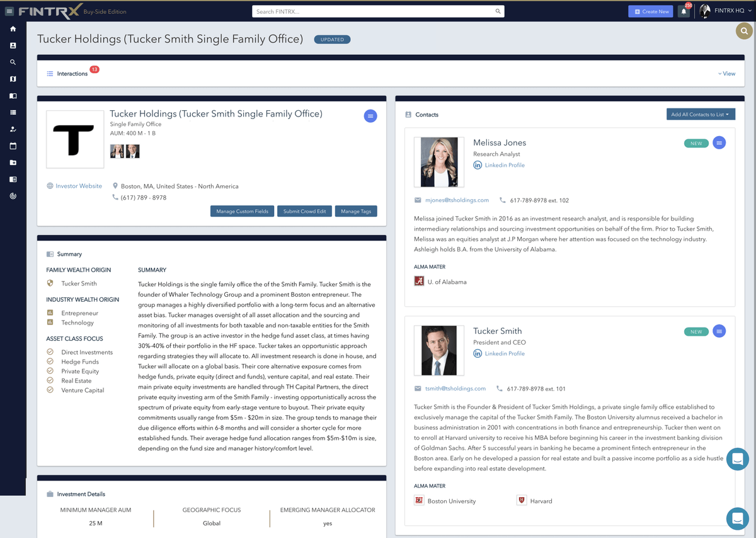This screenshot has height=538, width=756.
Task: Click the Interactions list icon
Action: coord(50,74)
